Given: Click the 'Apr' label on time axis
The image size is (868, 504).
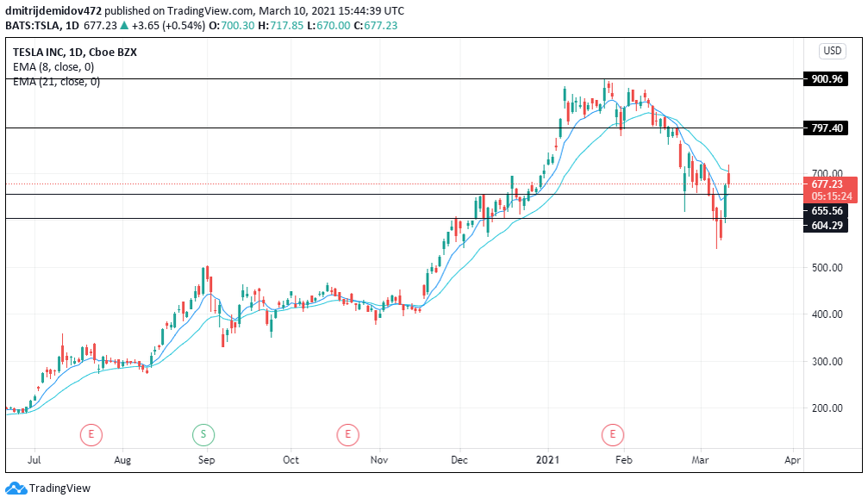Looking at the screenshot, I should pos(793,460).
